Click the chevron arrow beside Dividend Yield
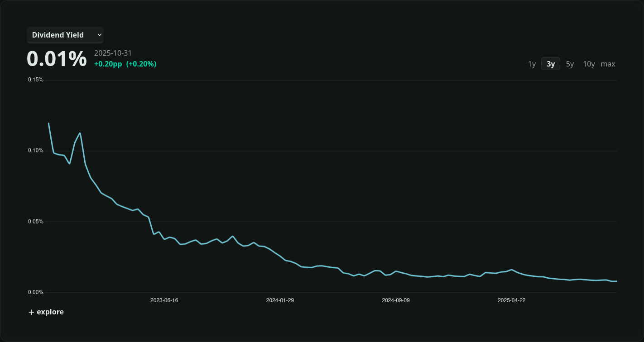 100,35
